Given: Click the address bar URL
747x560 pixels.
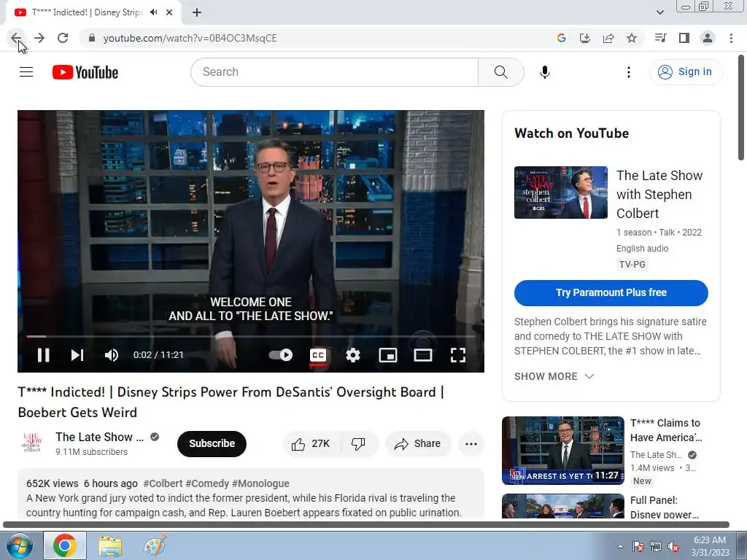Looking at the screenshot, I should (x=190, y=38).
